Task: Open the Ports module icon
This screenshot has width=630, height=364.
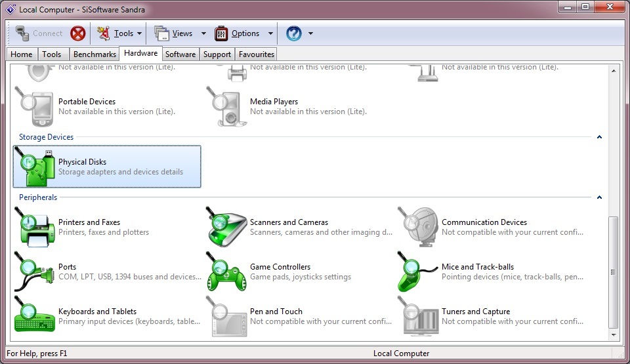Action: [x=35, y=272]
